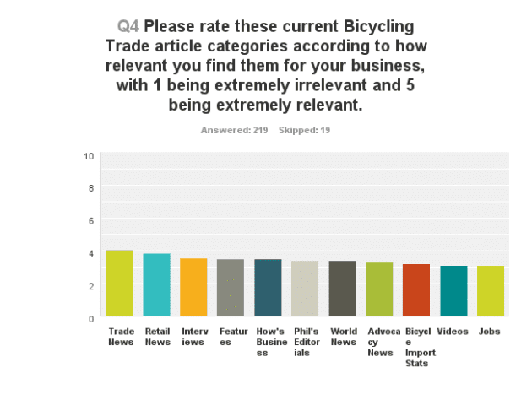Select the Jobs bar
This screenshot has width=532, height=400.
click(491, 292)
